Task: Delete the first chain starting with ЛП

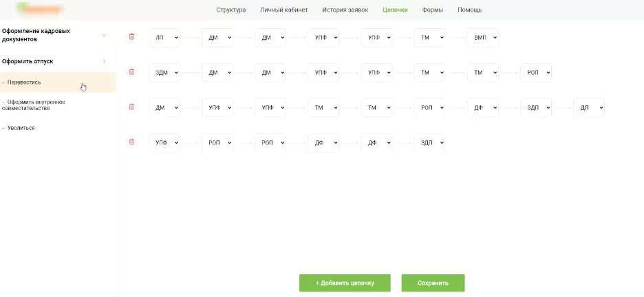Action: (132, 37)
